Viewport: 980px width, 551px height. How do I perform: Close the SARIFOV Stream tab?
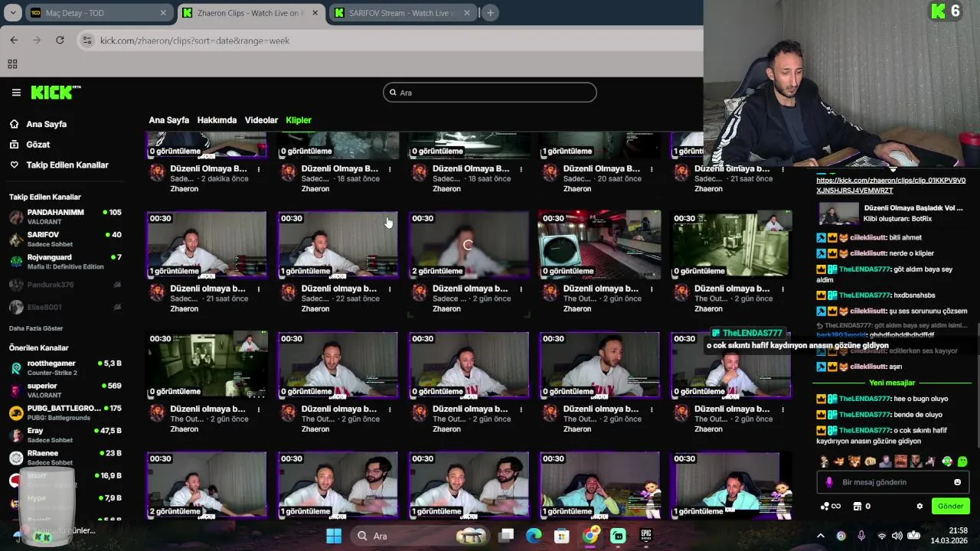point(466,13)
